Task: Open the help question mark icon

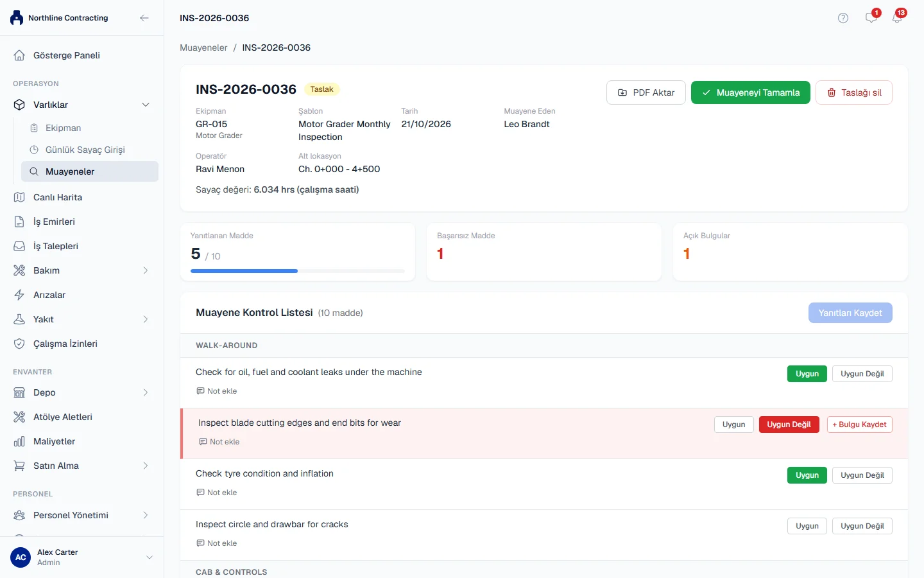Action: click(843, 18)
